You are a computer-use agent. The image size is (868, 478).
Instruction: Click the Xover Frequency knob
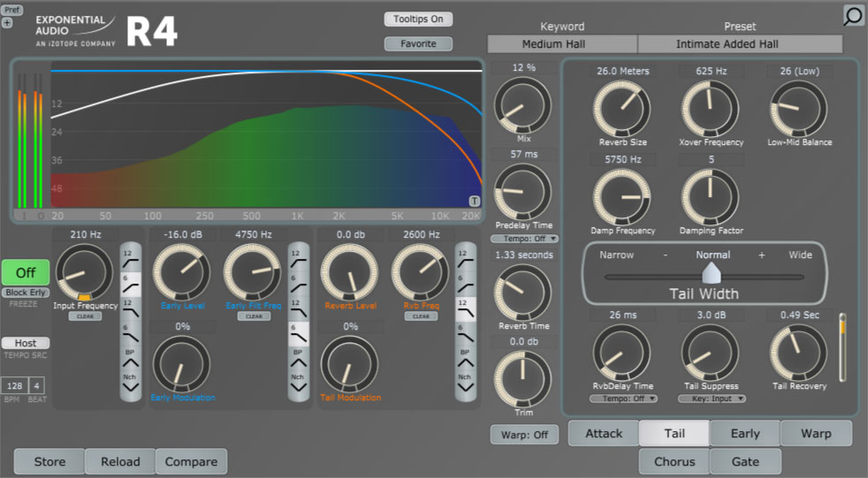(711, 109)
